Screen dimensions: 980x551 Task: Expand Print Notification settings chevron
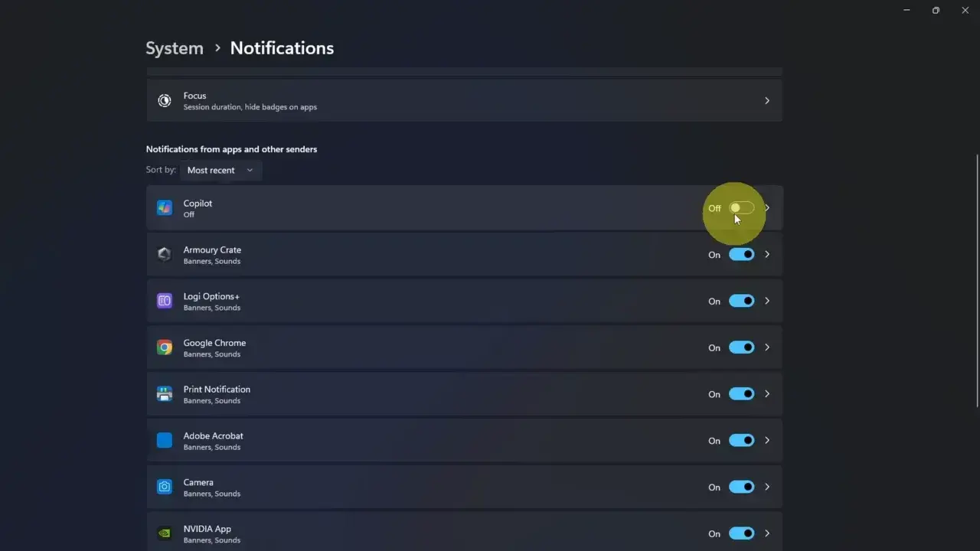767,394
